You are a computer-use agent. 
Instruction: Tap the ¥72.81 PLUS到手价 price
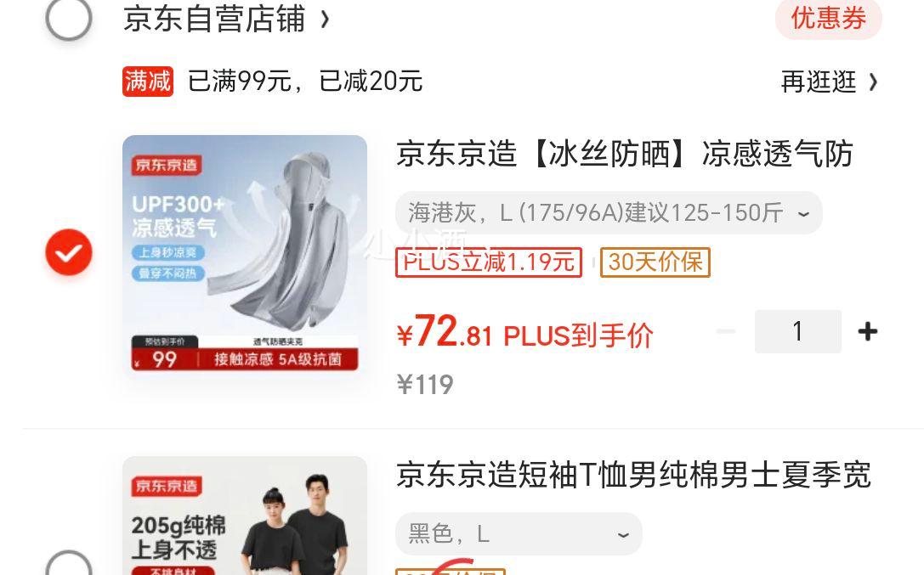click(x=525, y=333)
